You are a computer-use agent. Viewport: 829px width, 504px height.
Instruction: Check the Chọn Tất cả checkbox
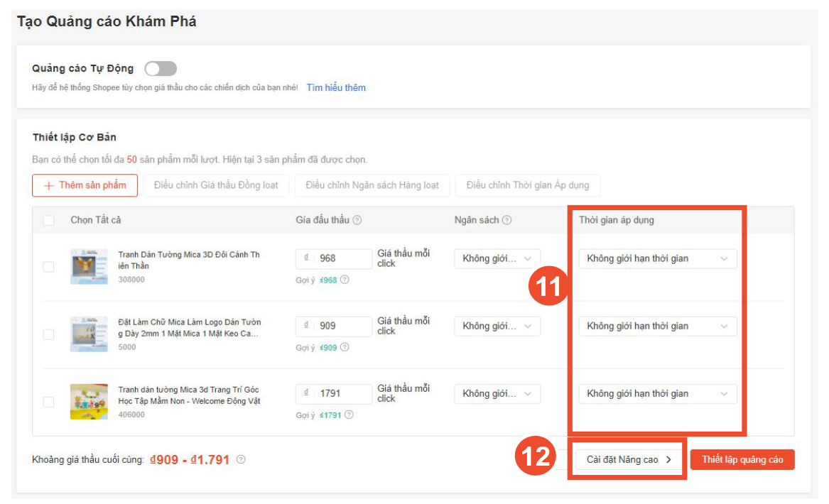point(48,220)
